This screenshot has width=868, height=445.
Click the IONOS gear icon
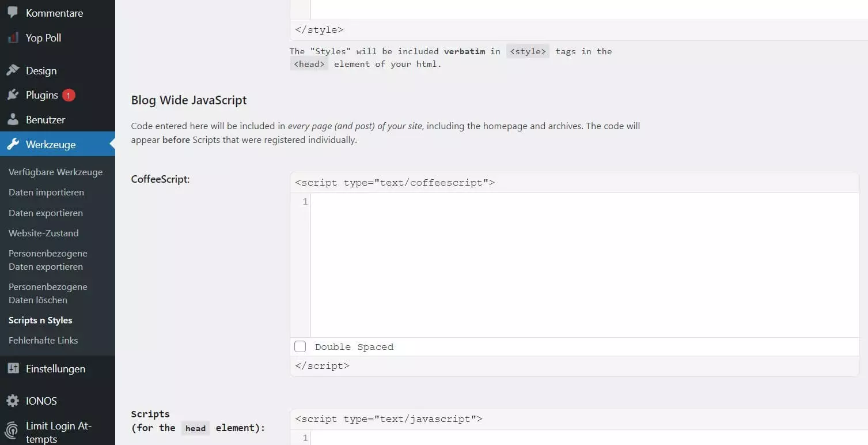(x=13, y=401)
